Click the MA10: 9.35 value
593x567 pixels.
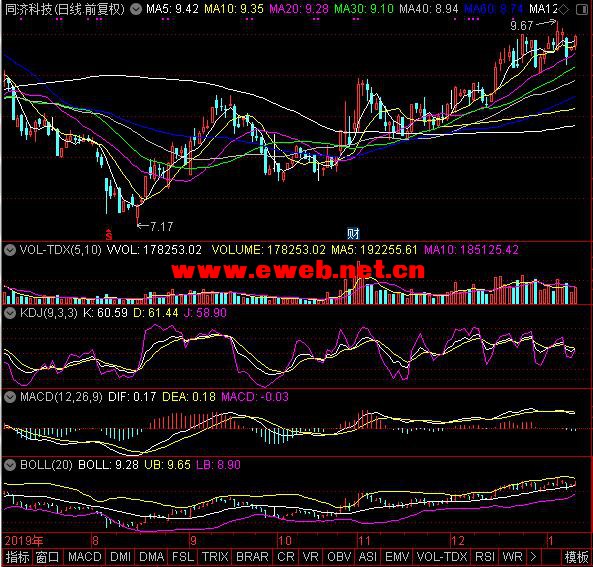click(x=234, y=9)
